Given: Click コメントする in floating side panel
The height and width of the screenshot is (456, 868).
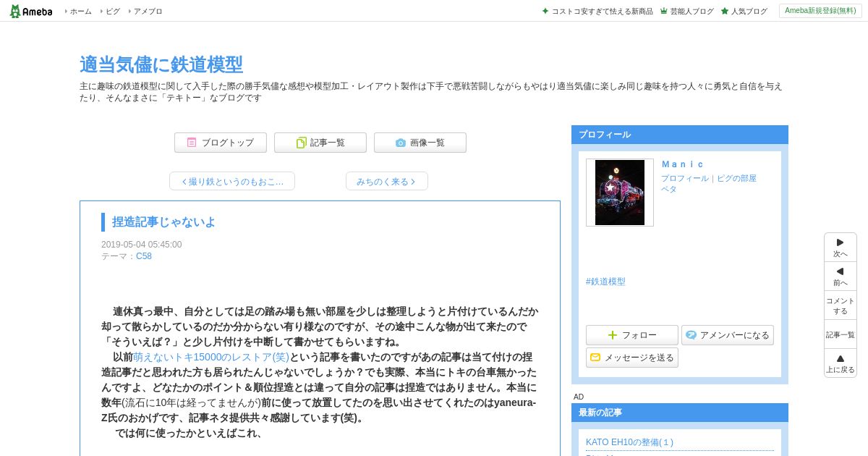Looking at the screenshot, I should (x=841, y=305).
